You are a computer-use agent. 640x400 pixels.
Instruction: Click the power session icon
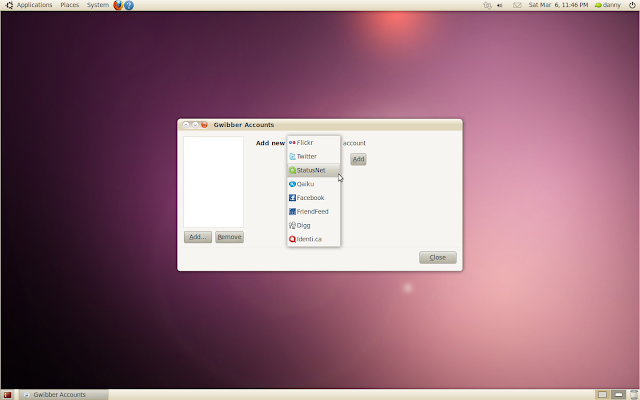point(632,5)
